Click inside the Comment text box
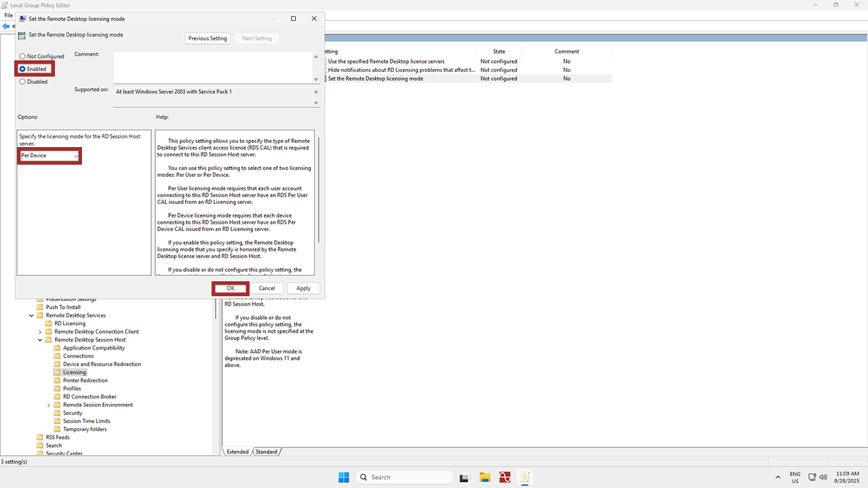This screenshot has height=488, width=868. click(x=212, y=66)
